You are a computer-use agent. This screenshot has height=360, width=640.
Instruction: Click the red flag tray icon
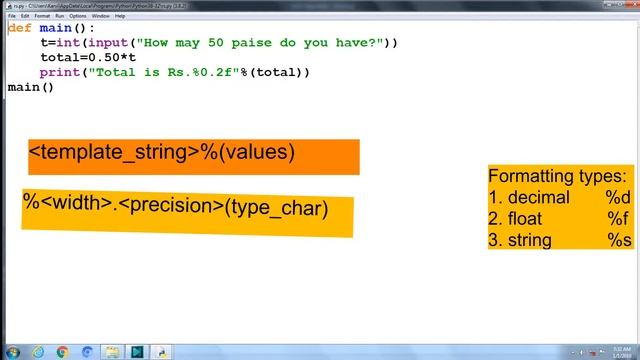point(592,353)
